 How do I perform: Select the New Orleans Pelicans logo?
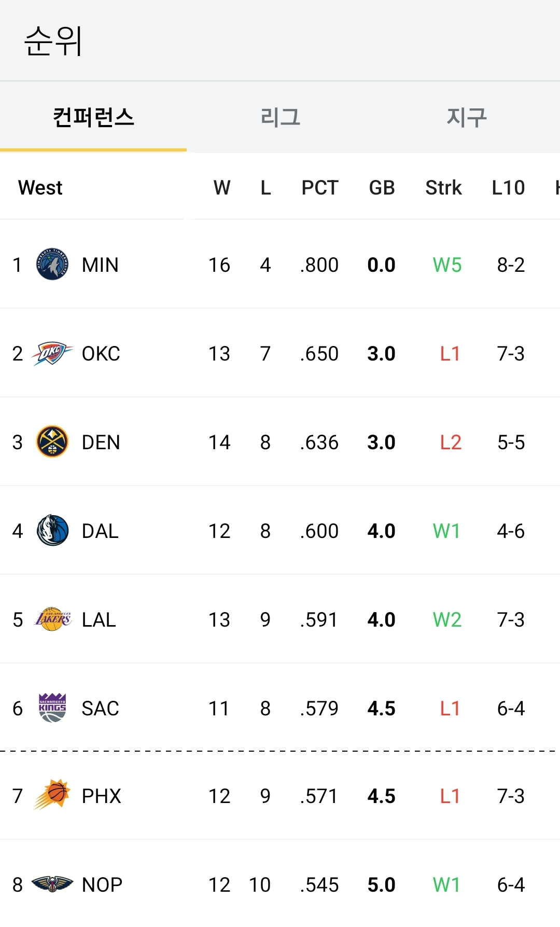[x=52, y=884]
